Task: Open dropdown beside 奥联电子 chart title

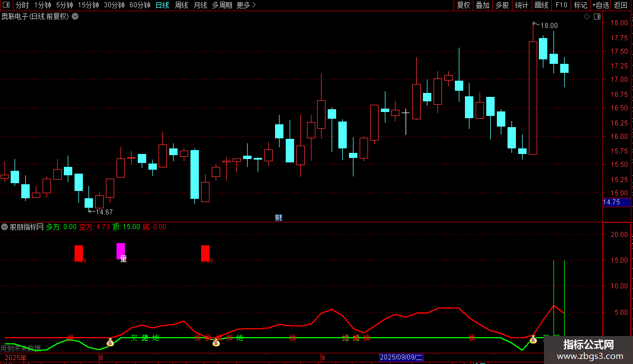Action: click(75, 17)
